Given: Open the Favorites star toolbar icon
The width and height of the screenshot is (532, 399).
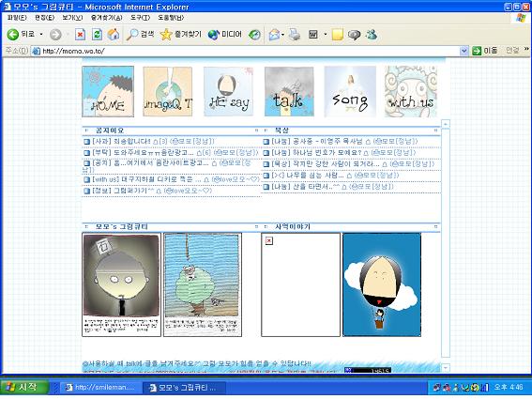Looking at the screenshot, I should click(166, 35).
